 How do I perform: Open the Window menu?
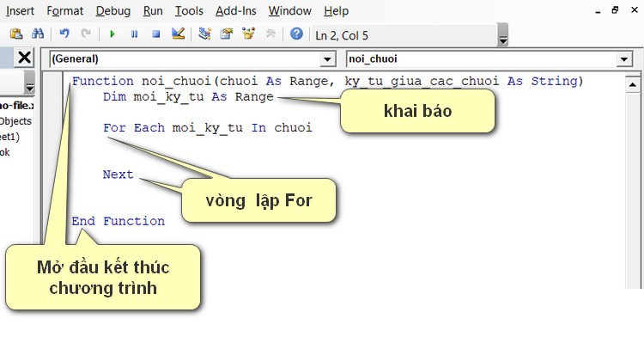tap(290, 10)
